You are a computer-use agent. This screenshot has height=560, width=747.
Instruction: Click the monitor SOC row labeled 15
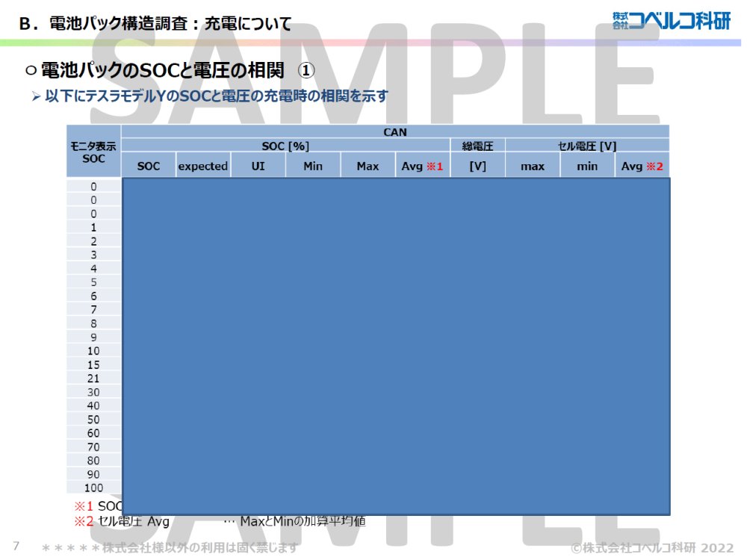coord(94,365)
